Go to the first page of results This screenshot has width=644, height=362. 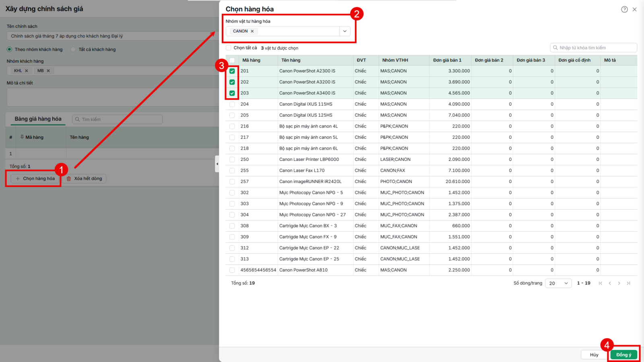tap(601, 283)
